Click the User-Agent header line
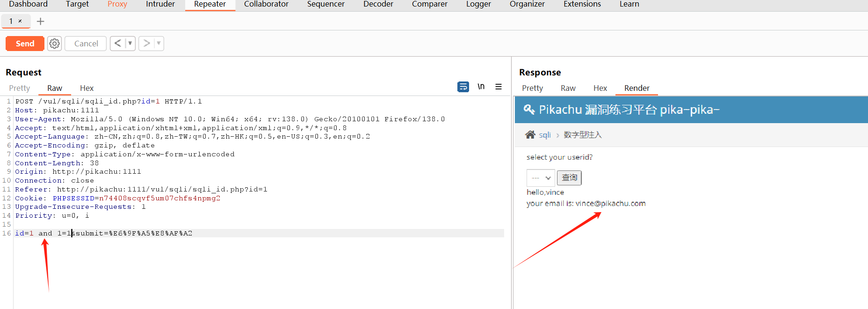Image resolution: width=868 pixels, height=309 pixels. (x=230, y=119)
